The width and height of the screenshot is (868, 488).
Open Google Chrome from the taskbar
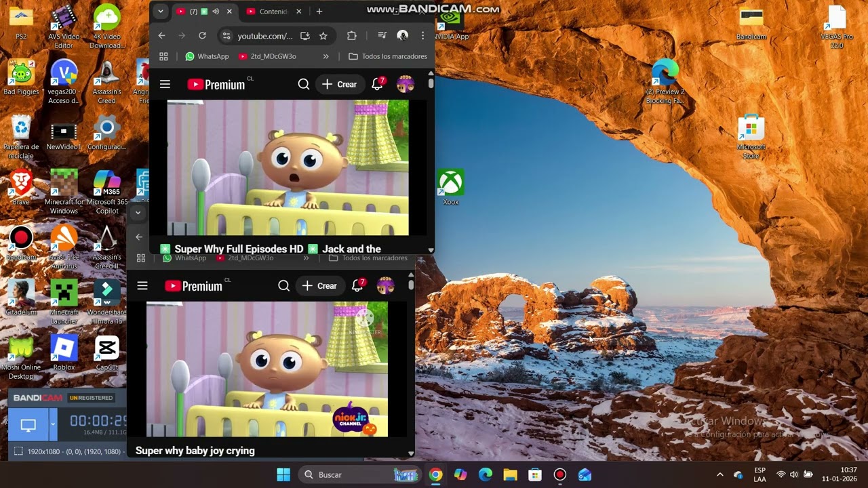click(435, 474)
